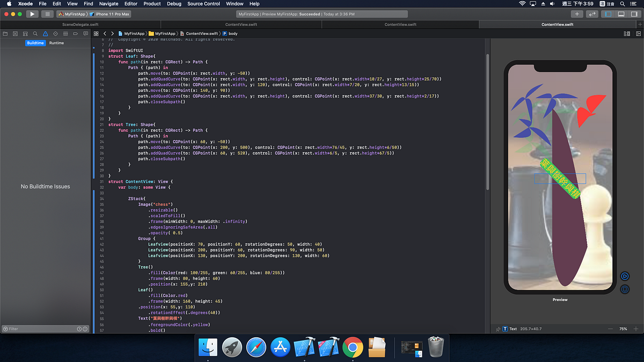Switch to the SceneDelegate.swift tab
Image resolution: width=644 pixels, height=362 pixels.
point(80,24)
